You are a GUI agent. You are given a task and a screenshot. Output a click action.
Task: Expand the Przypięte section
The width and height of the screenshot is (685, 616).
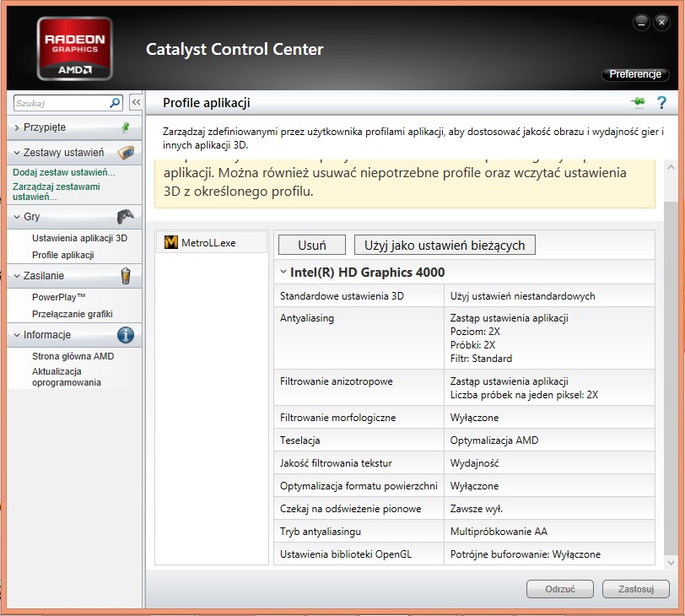coord(17,127)
